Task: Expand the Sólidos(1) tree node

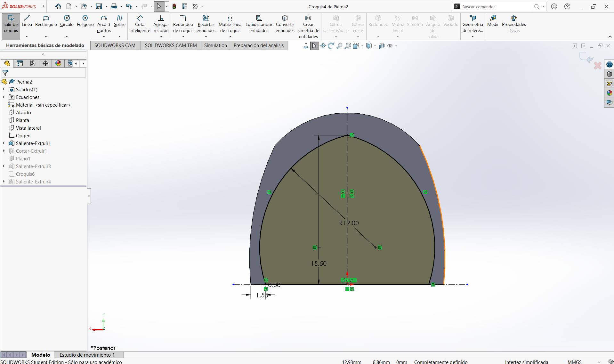Action: pyautogui.click(x=4, y=90)
